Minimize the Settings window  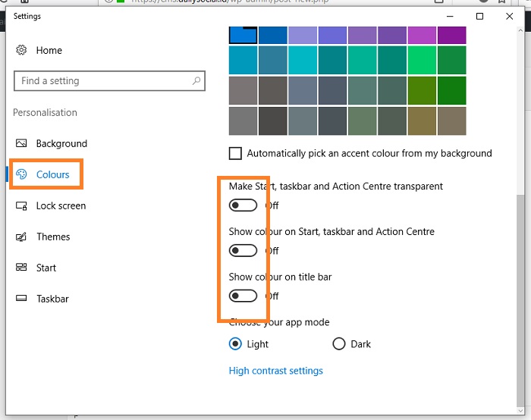[450, 16]
